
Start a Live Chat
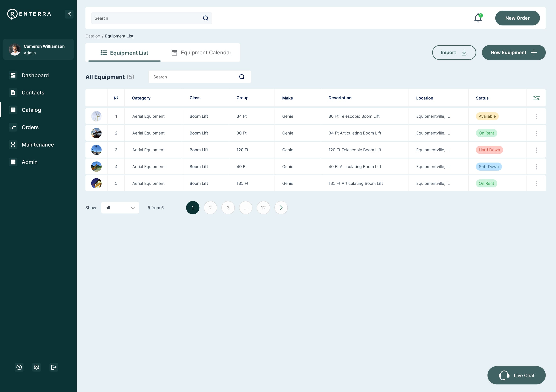[x=516, y=375]
